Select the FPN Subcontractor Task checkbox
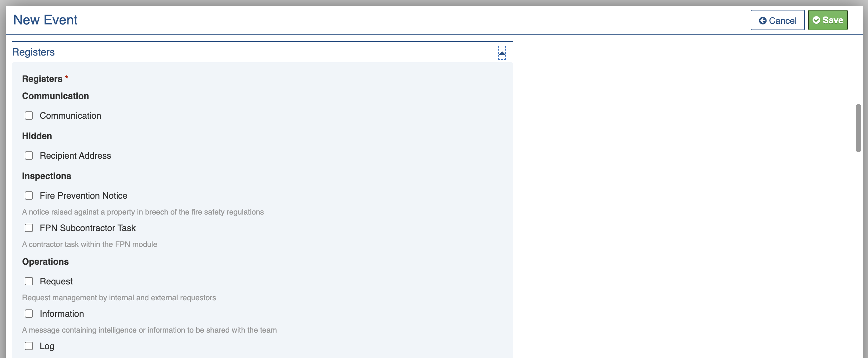The image size is (868, 358). [x=29, y=228]
